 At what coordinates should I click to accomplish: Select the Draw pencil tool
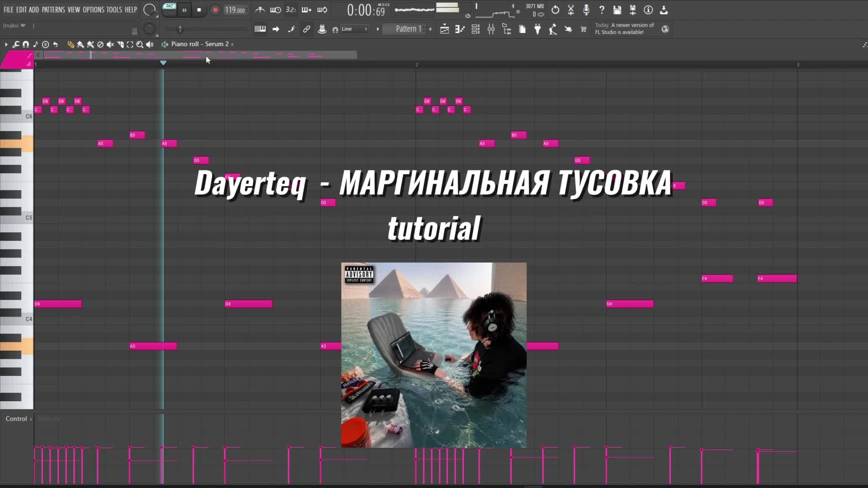tap(71, 44)
